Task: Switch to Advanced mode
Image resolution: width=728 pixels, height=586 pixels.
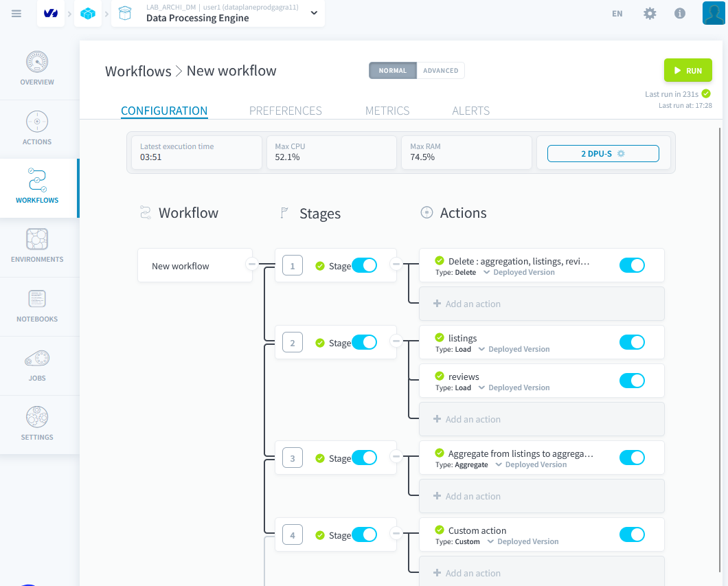Action: (440, 71)
